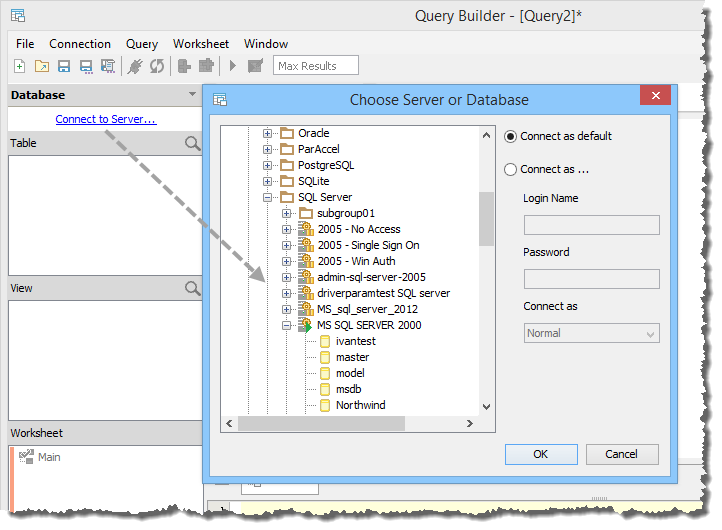Click the Max Results input field
This screenshot has width=722, height=530.
click(316, 65)
